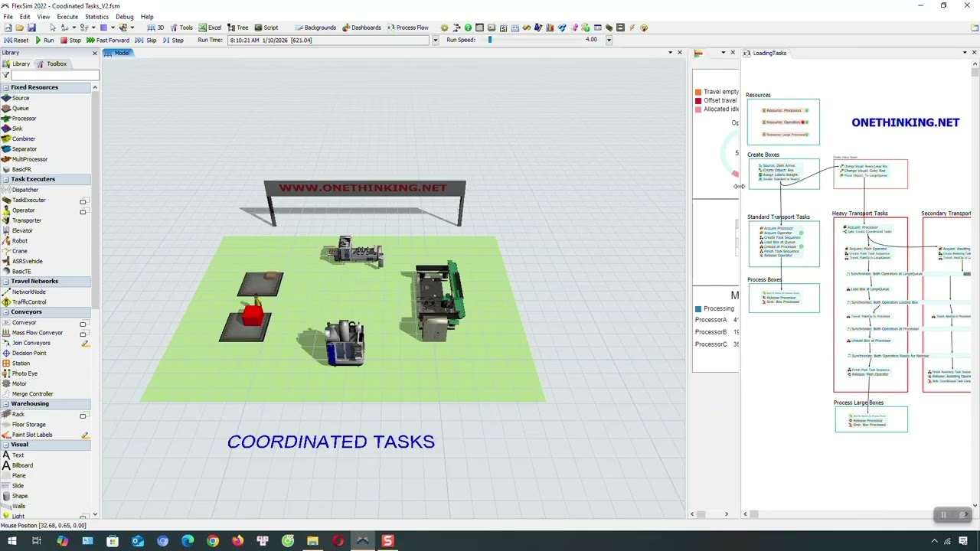
Task: Open the Execute menu
Action: click(x=67, y=16)
